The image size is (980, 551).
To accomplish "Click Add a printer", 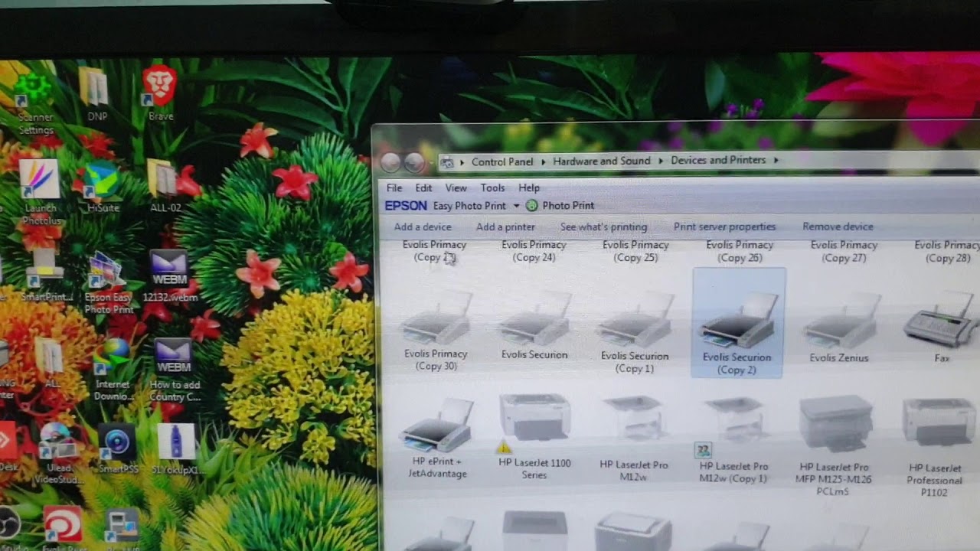I will [505, 227].
